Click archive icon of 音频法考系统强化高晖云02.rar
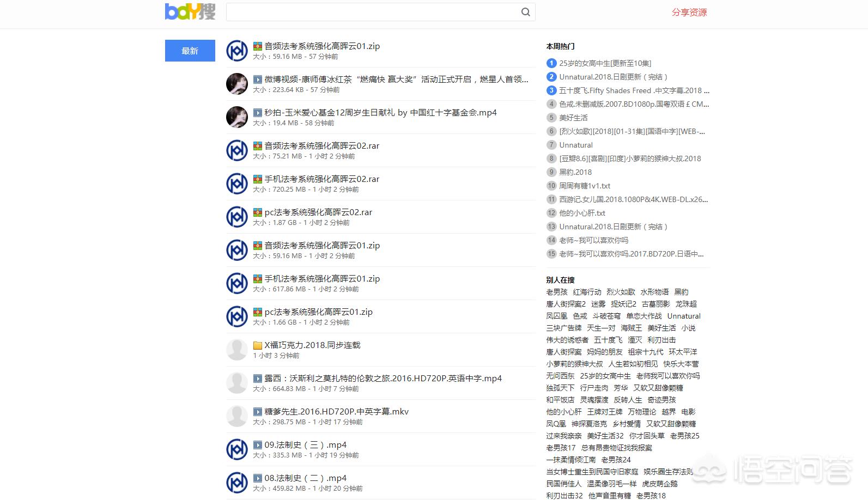868x500 pixels. click(x=258, y=146)
